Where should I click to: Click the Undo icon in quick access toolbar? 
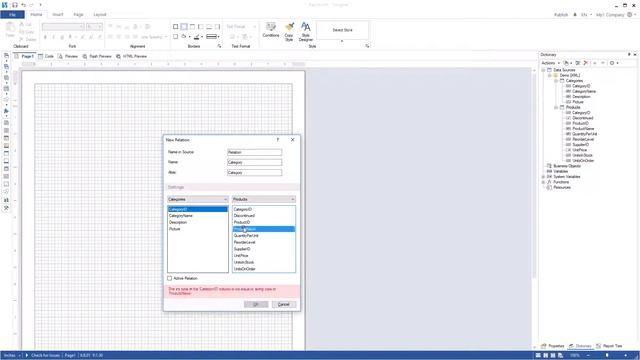pyautogui.click(x=23, y=5)
